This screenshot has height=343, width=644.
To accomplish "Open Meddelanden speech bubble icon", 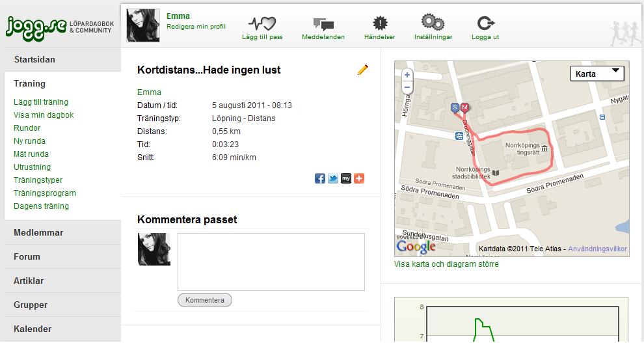I will point(323,24).
